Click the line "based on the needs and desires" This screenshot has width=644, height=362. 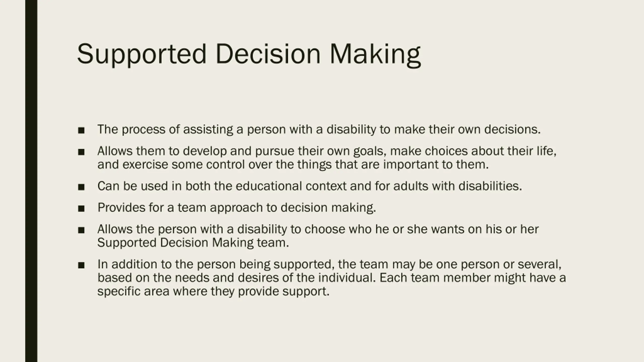tap(332, 278)
